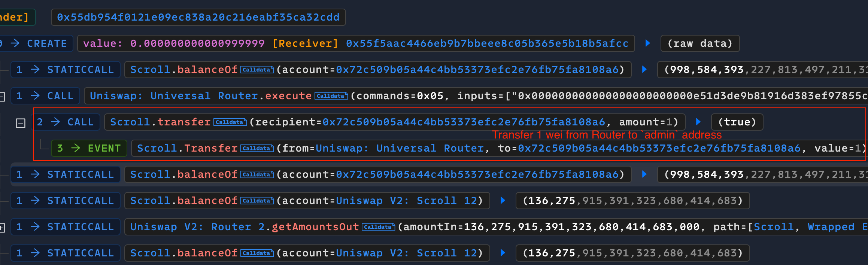Select amount=1 in Scroll.transfer row

point(646,122)
